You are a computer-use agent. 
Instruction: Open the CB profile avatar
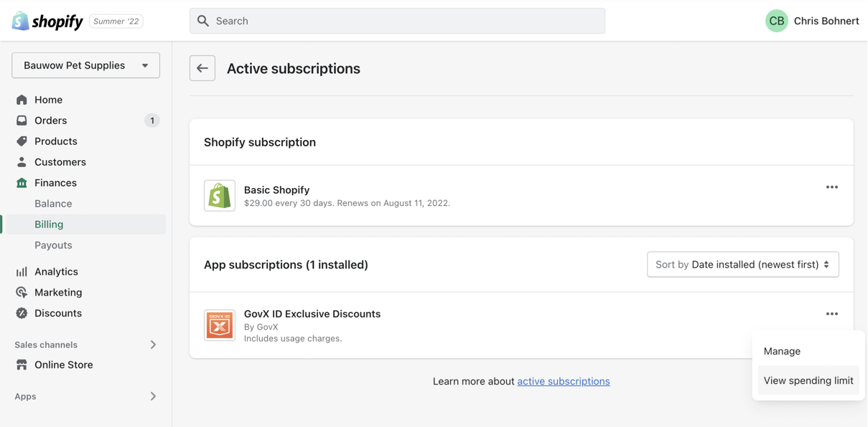click(x=777, y=21)
